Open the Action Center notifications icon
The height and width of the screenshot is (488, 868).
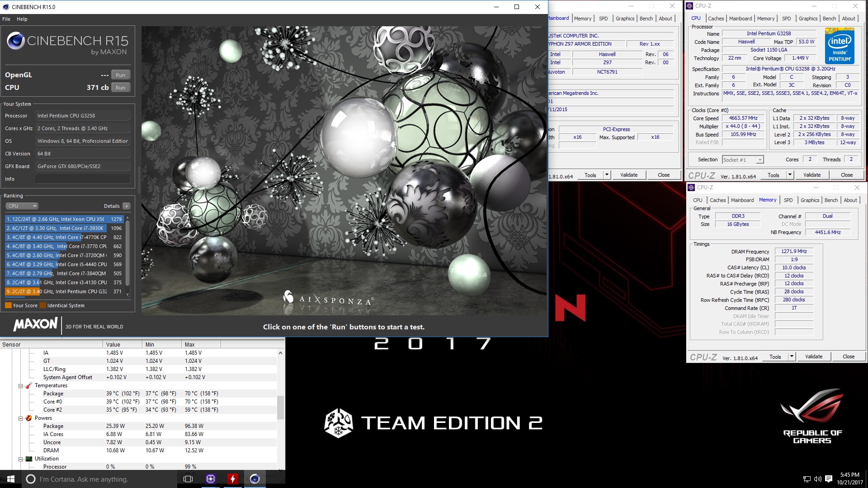point(829,479)
